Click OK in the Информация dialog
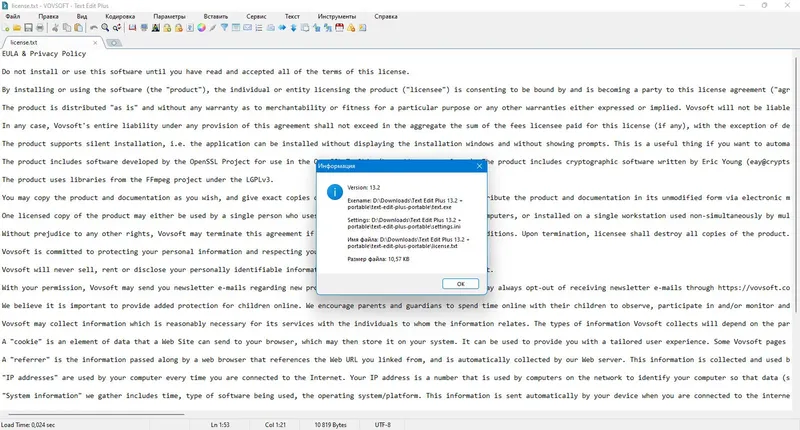Image resolution: width=800 pixels, height=430 pixels. tap(460, 284)
